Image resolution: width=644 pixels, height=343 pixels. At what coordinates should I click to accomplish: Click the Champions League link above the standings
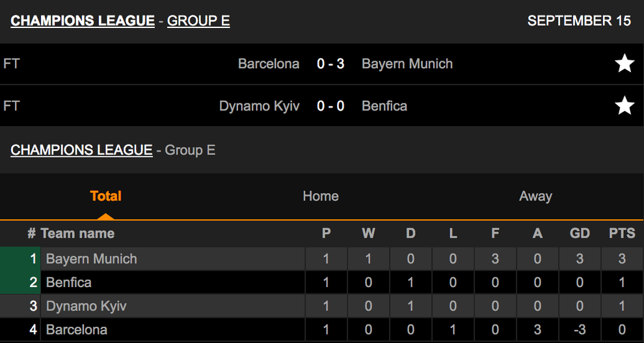pos(81,150)
